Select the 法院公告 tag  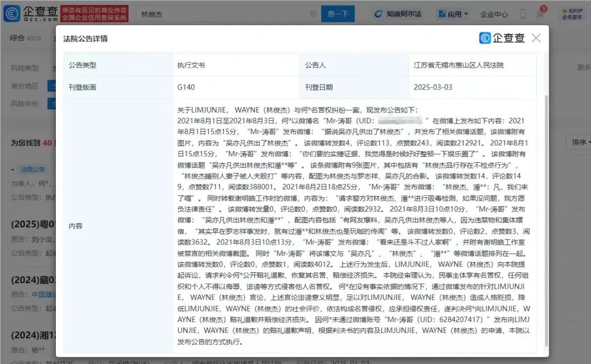33,169
